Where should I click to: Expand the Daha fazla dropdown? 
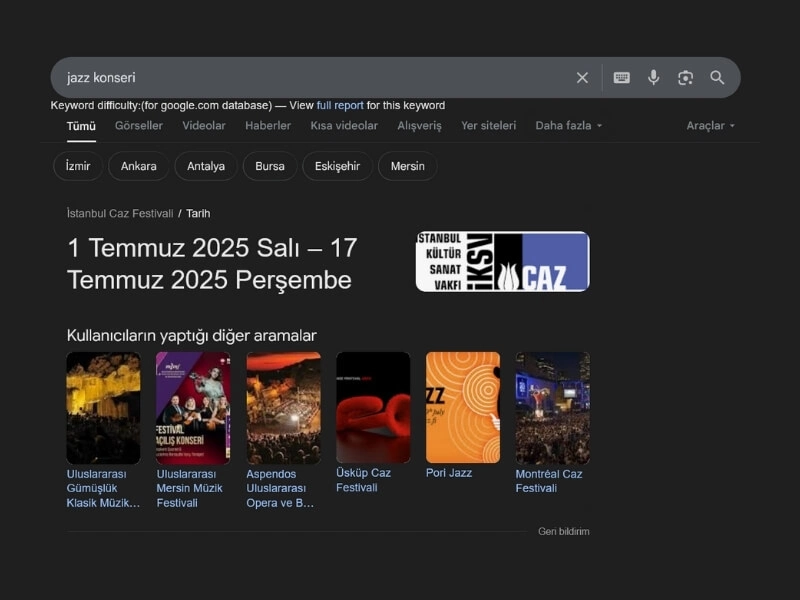click(569, 126)
